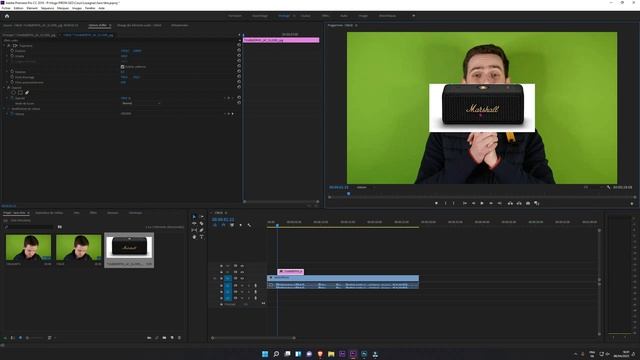Toggle Position animation stopwatch
The height and width of the screenshot is (360, 640).
[12, 51]
